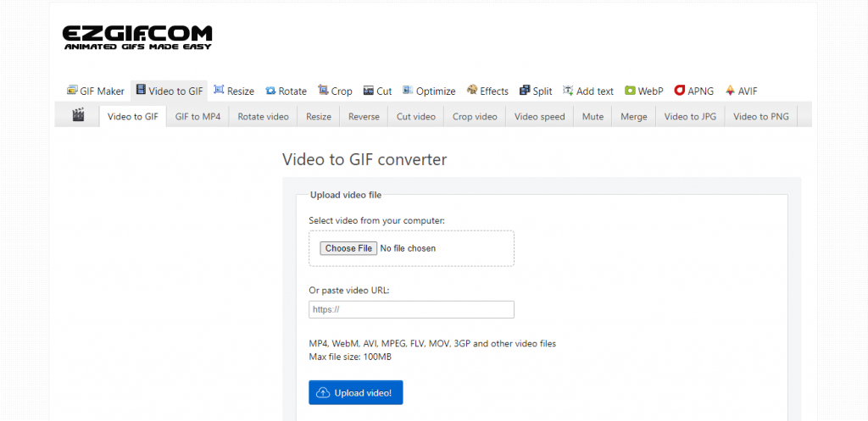Open the AVIF menu item
Viewport: 868px width, 421px height.
pyautogui.click(x=741, y=91)
